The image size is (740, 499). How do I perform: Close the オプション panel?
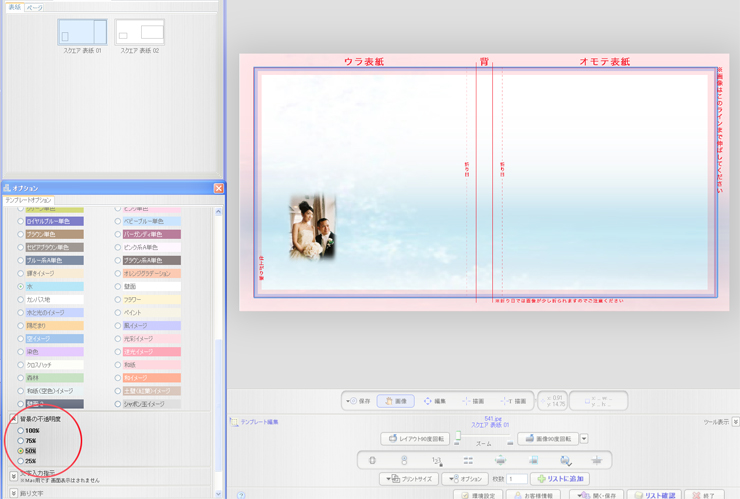point(218,188)
